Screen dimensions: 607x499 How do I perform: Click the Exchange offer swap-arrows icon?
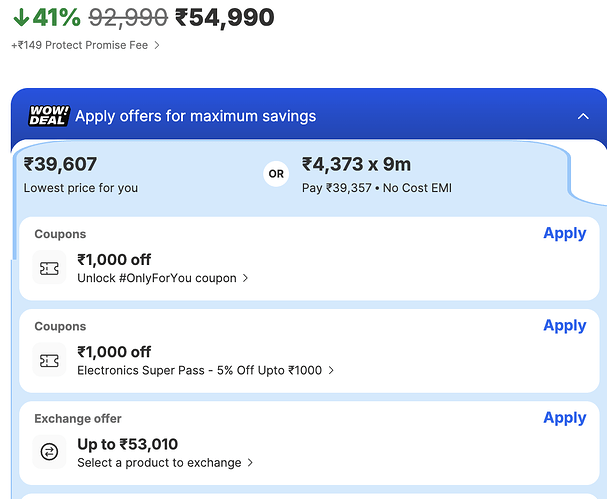tap(49, 452)
